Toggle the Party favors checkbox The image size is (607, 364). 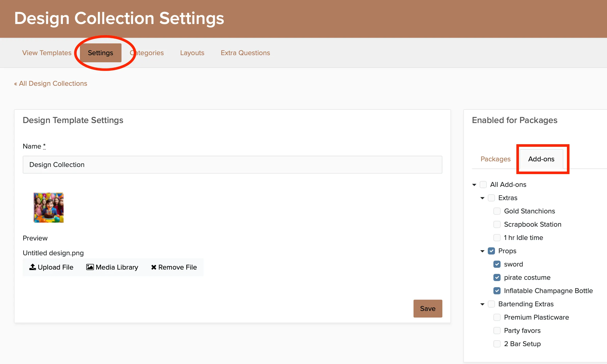[x=497, y=331]
